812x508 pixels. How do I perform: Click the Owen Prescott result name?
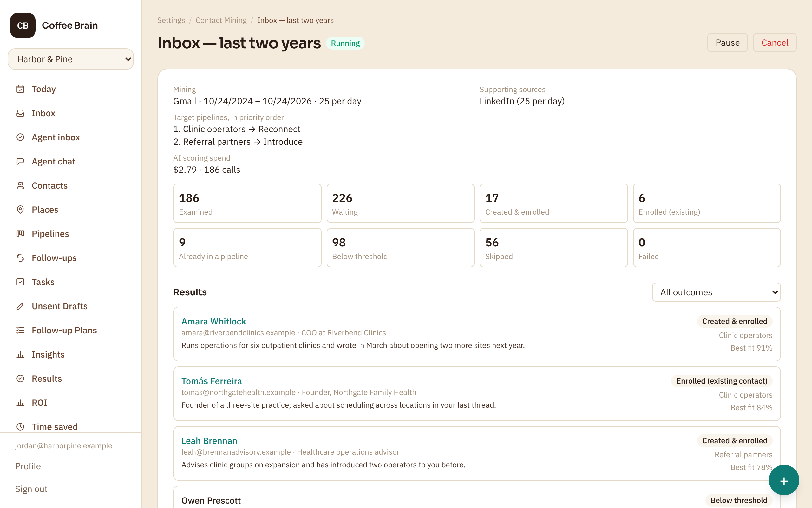point(211,501)
